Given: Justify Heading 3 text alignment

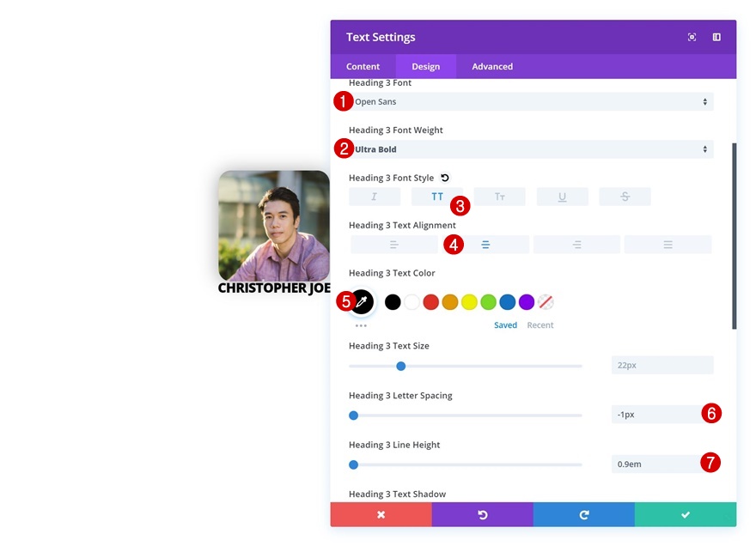Looking at the screenshot, I should pyautogui.click(x=668, y=245).
